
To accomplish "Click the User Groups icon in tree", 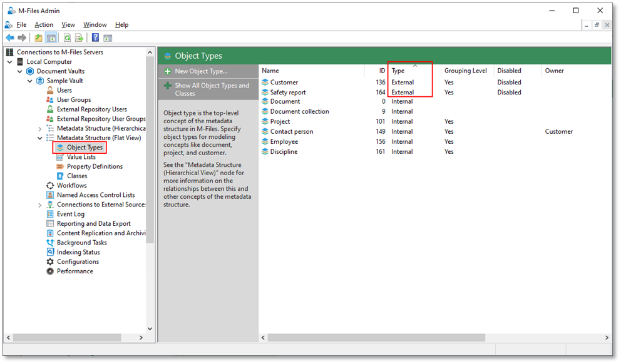I will tap(50, 99).
